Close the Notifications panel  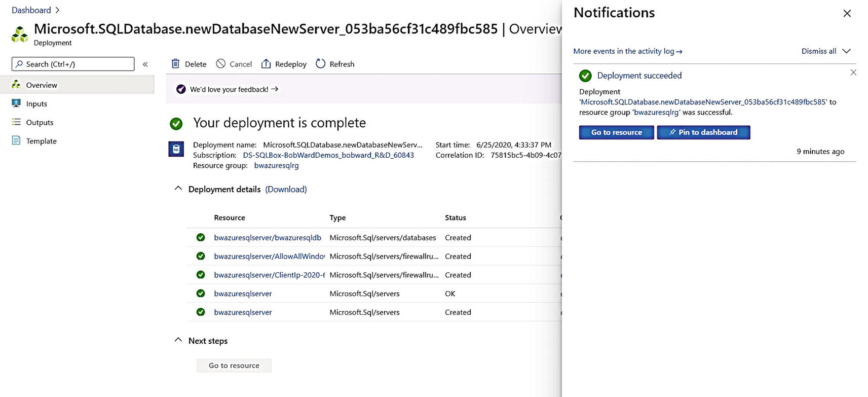[847, 14]
